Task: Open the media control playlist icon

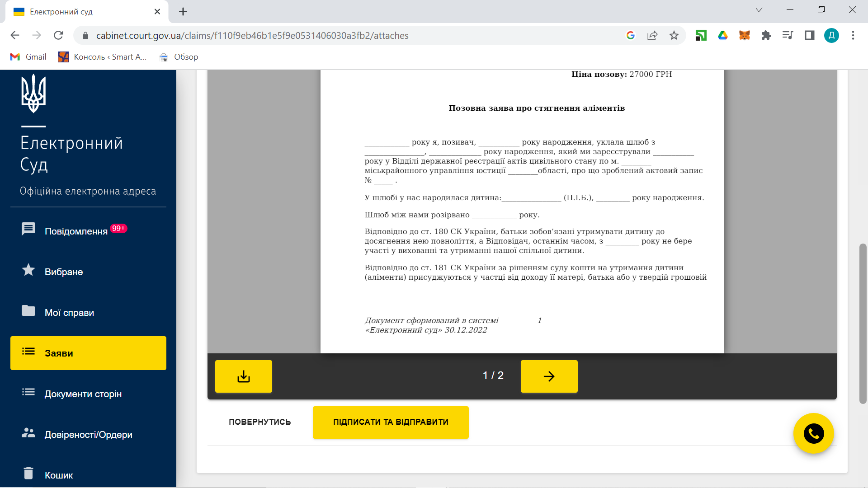Action: (788, 36)
